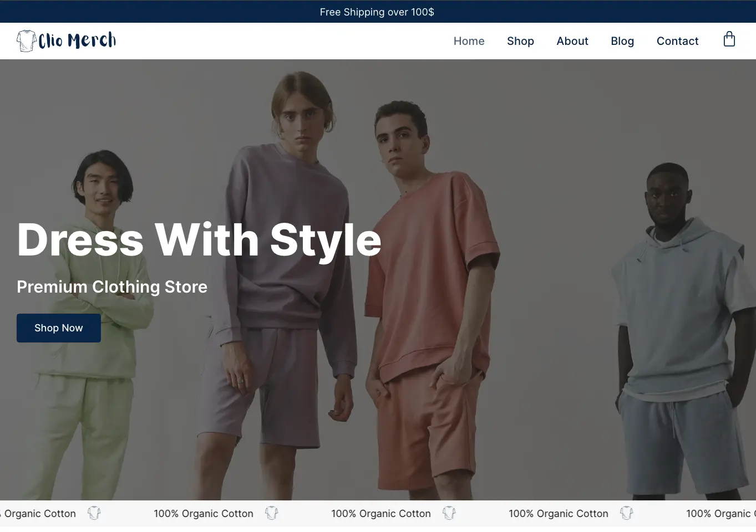Viewport: 756px width, 532px height.
Task: Click the Free Shipping over 100$ banner
Action: tap(377, 12)
